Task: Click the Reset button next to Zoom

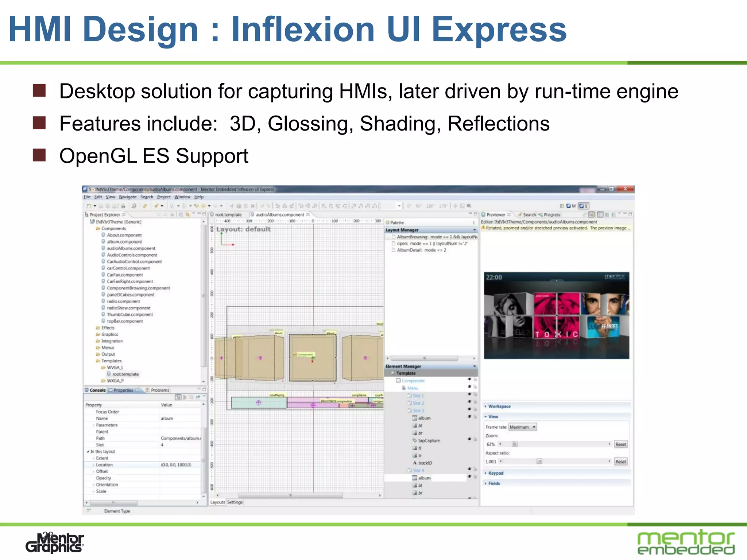Action: [x=620, y=444]
